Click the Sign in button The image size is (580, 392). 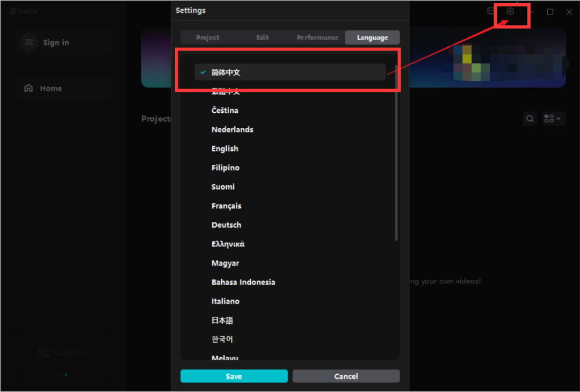click(x=56, y=42)
